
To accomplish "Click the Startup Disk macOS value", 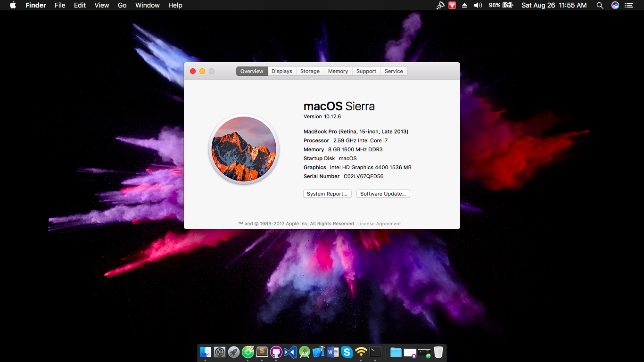I will pos(348,158).
